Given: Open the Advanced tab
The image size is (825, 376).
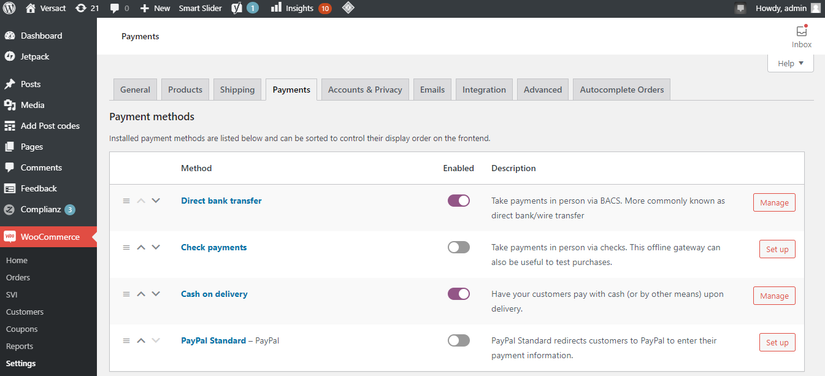Looking at the screenshot, I should pos(542,90).
